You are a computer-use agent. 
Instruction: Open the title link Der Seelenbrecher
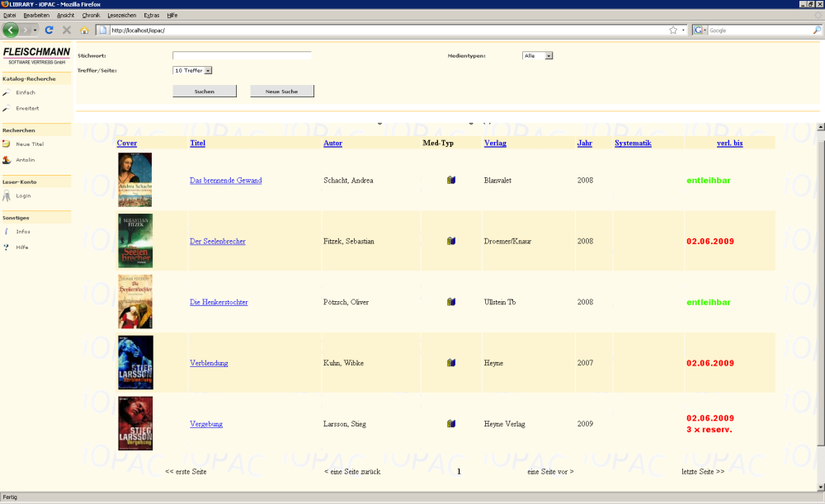(x=217, y=242)
